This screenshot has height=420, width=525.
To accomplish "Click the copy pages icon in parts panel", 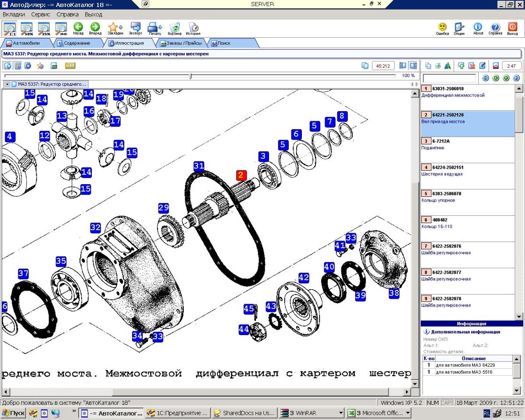I will (428, 66).
